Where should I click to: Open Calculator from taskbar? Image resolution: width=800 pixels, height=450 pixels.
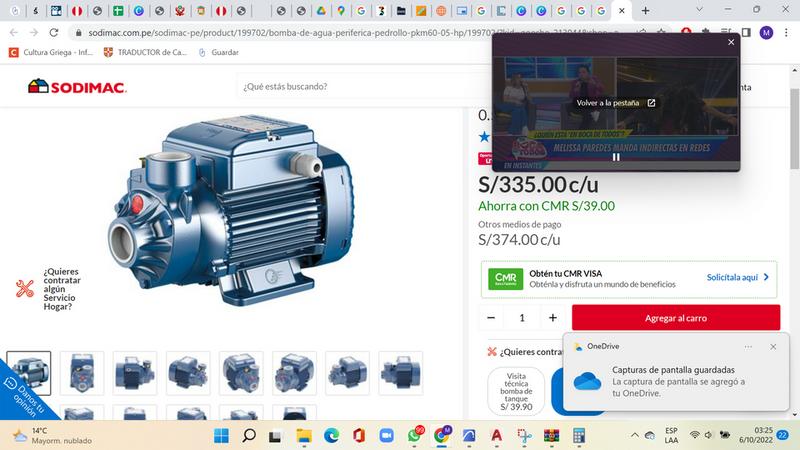point(579,436)
